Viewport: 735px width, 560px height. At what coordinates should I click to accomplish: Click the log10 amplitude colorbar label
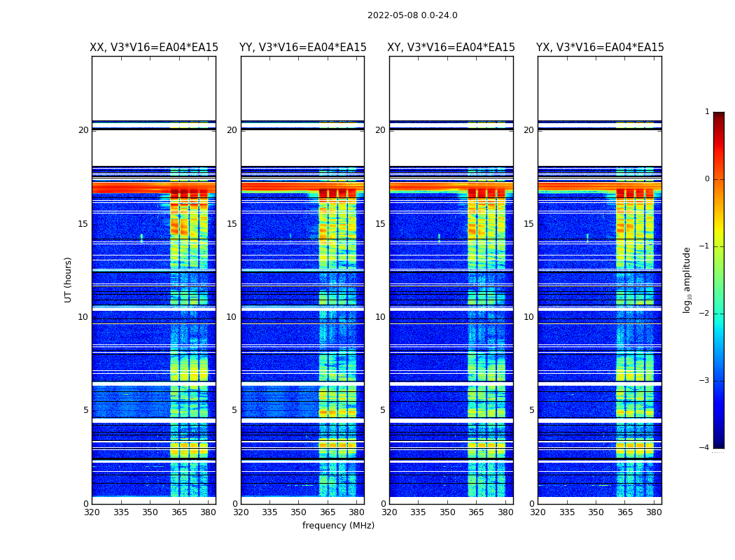687,279
